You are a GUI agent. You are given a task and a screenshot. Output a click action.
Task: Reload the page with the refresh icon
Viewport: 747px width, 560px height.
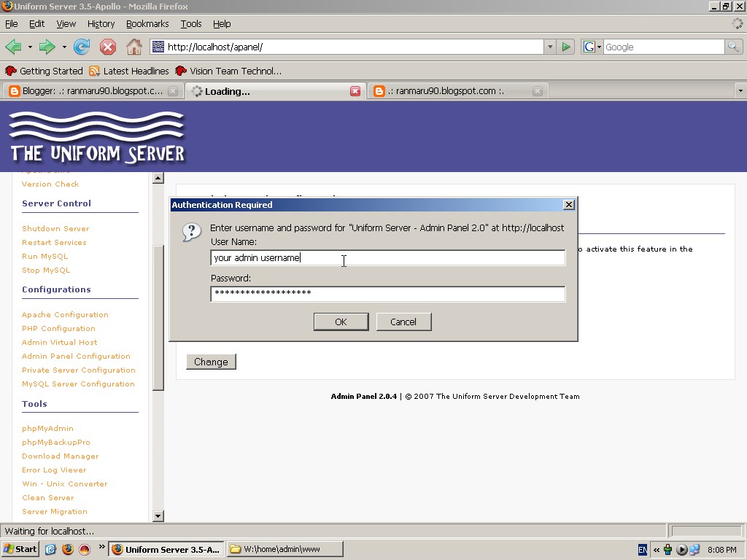(x=82, y=47)
